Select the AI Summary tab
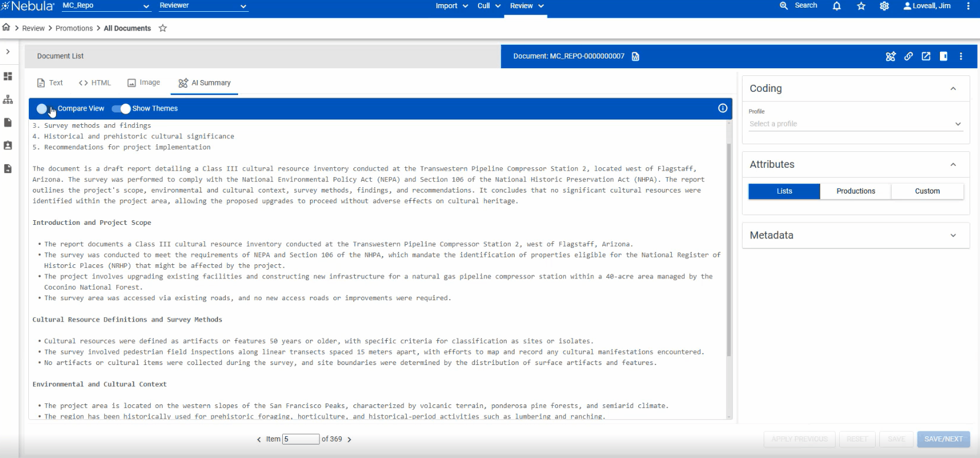The height and width of the screenshot is (458, 980). (x=204, y=83)
